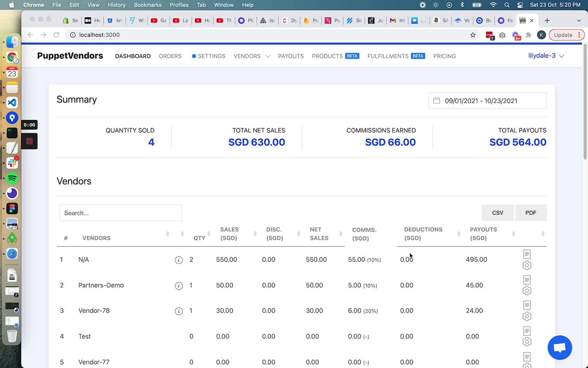
Task: Expand the Vendors navigation dropdown
Action: click(252, 56)
